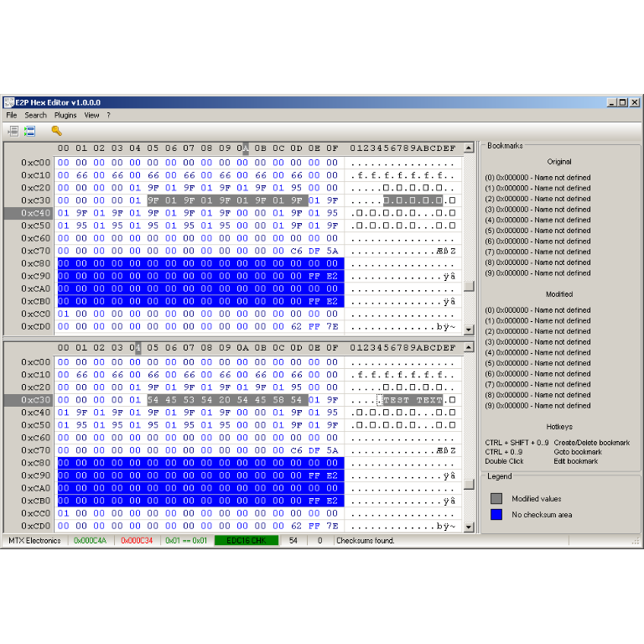Open the View menu
The width and height of the screenshot is (644, 644).
click(x=91, y=115)
